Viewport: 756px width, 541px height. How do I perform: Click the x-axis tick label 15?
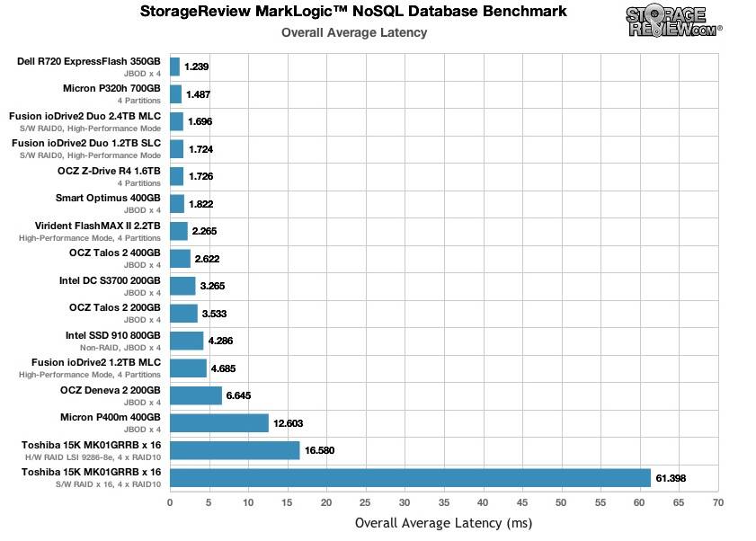tap(288, 502)
